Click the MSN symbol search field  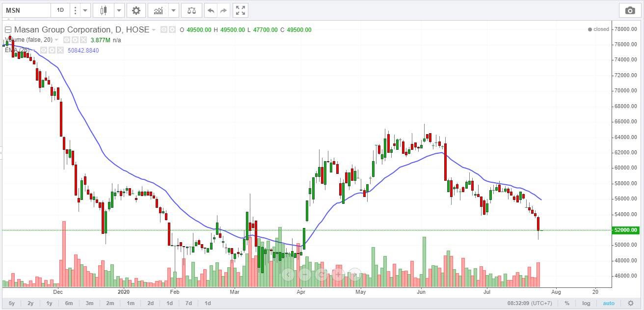click(26, 10)
